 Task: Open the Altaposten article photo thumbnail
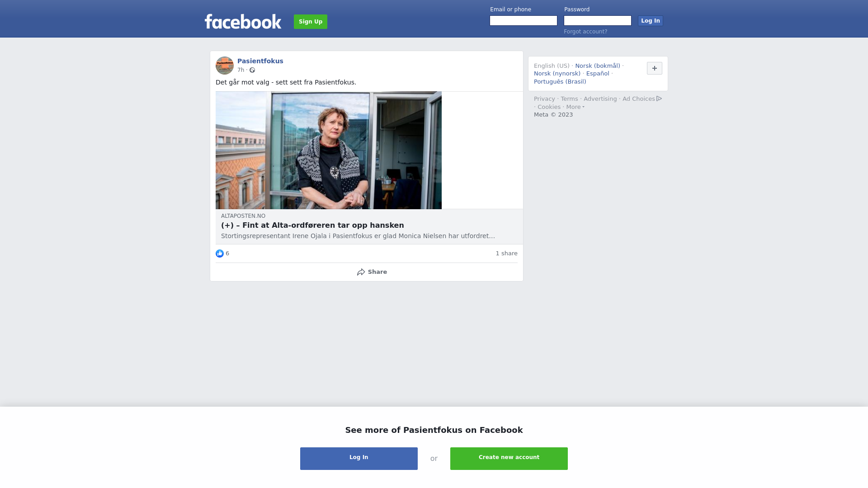click(x=329, y=150)
